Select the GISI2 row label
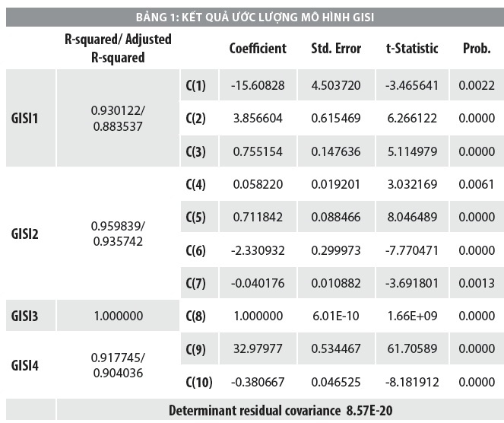Image resolution: width=504 pixels, height=423 pixels. pos(25,234)
